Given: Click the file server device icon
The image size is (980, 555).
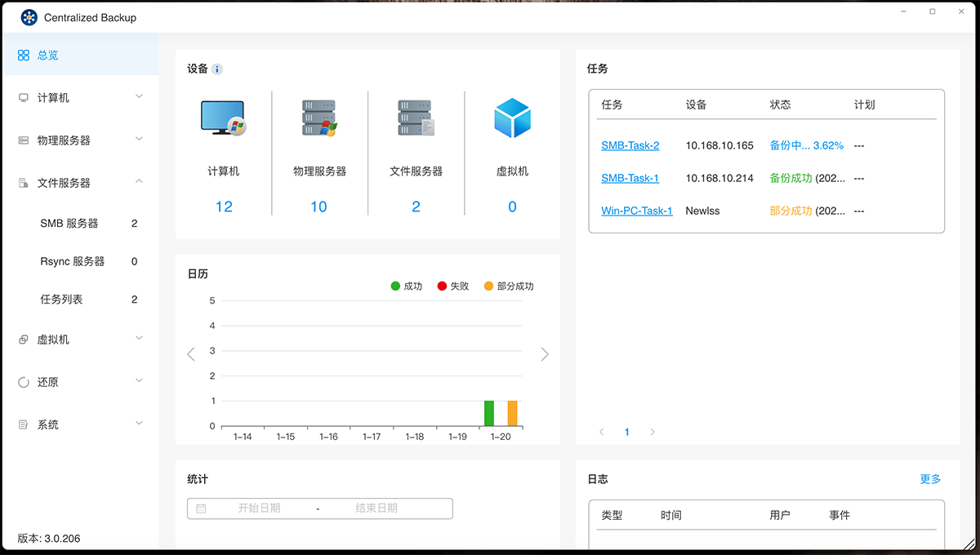Looking at the screenshot, I should click(416, 119).
